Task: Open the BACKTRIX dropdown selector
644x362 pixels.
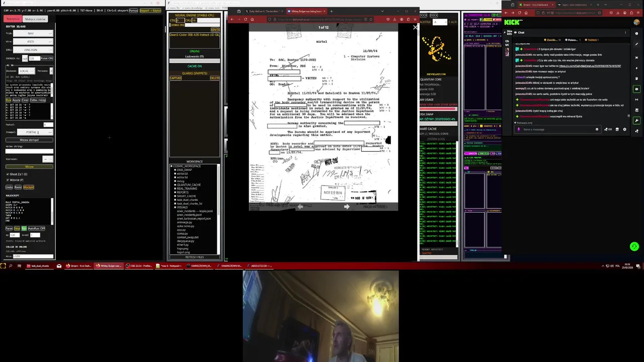Action: click(x=440, y=22)
